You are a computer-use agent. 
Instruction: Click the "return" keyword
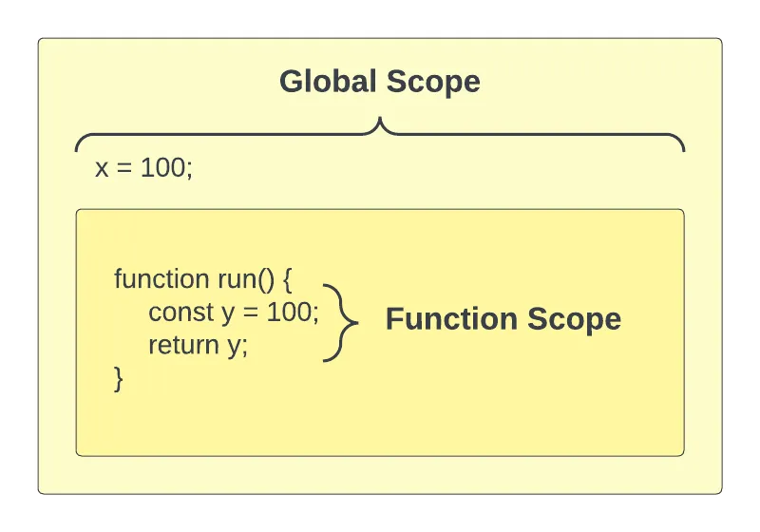[x=183, y=344]
